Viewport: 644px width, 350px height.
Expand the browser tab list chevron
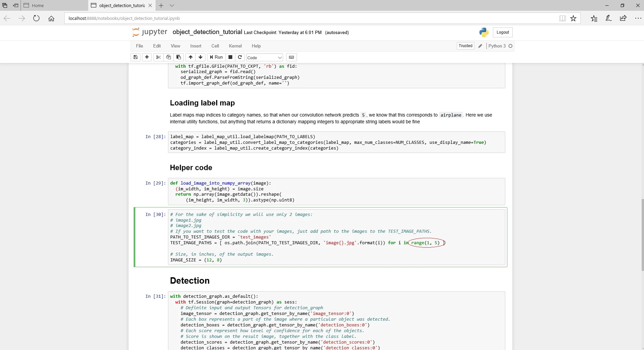(172, 5)
